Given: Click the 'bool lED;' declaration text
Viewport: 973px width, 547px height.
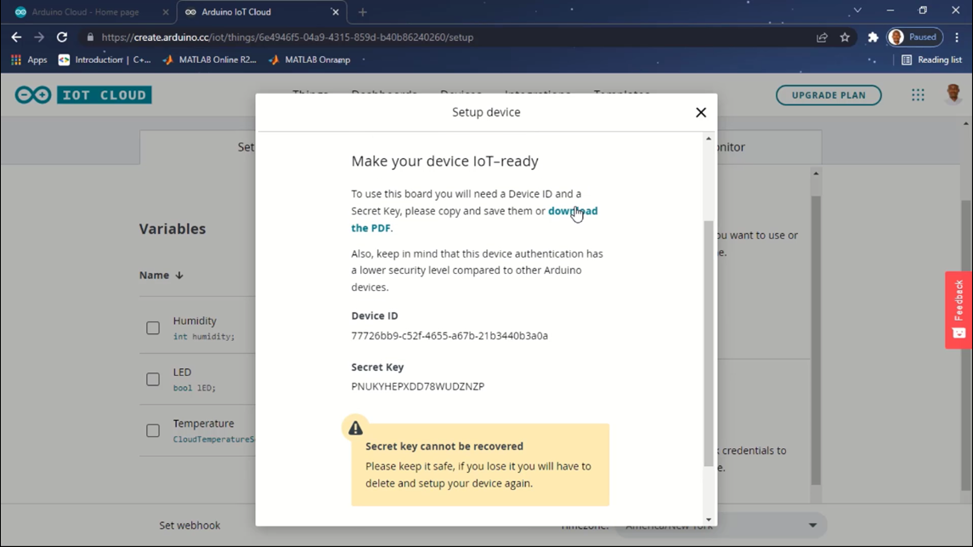Looking at the screenshot, I should 194,388.
